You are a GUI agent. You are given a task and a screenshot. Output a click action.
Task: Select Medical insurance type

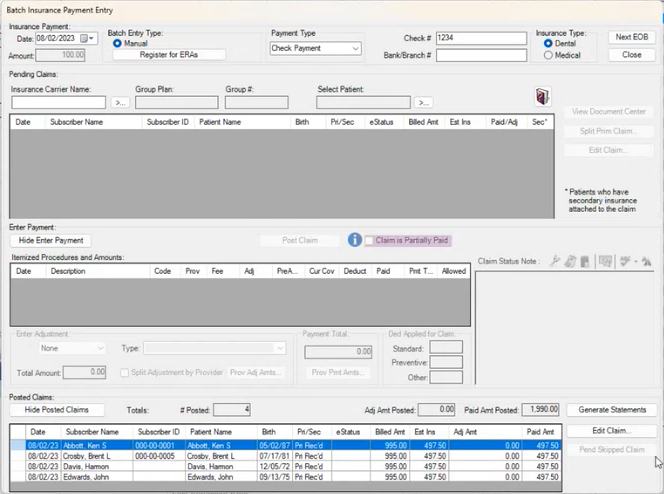(547, 55)
